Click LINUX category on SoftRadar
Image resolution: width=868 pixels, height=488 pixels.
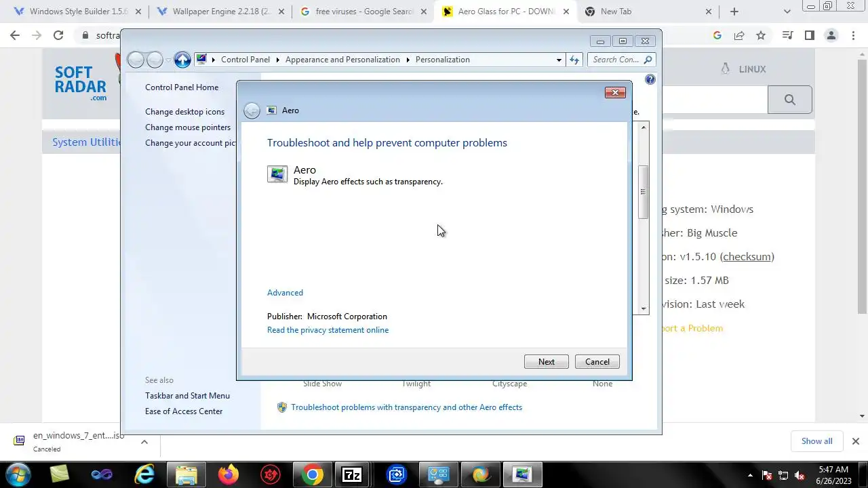coord(745,69)
